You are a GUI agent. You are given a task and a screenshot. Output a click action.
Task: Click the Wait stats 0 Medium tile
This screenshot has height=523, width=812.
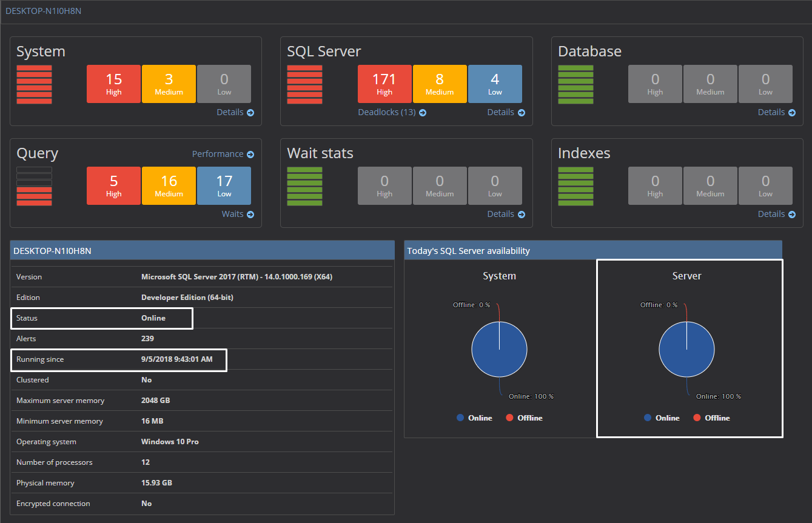pyautogui.click(x=440, y=185)
